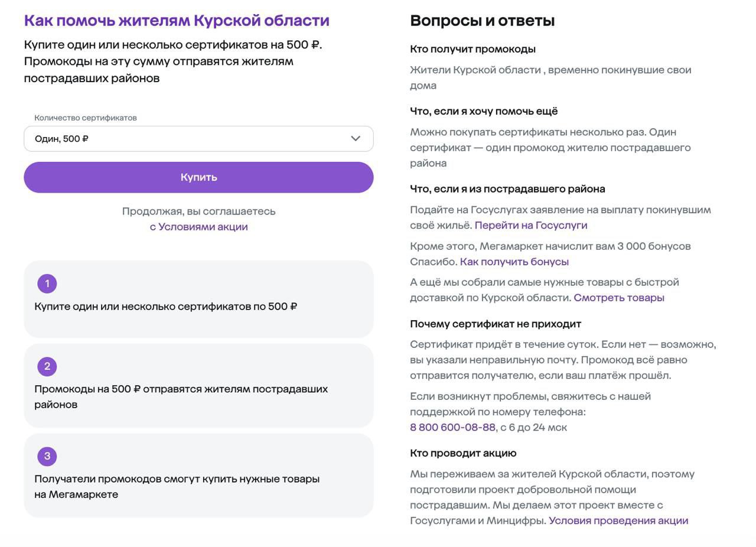Screen dimensions: 756x547
Task: Click the 'Что, если я хочу помочь ещё' heading
Action: coord(484,111)
